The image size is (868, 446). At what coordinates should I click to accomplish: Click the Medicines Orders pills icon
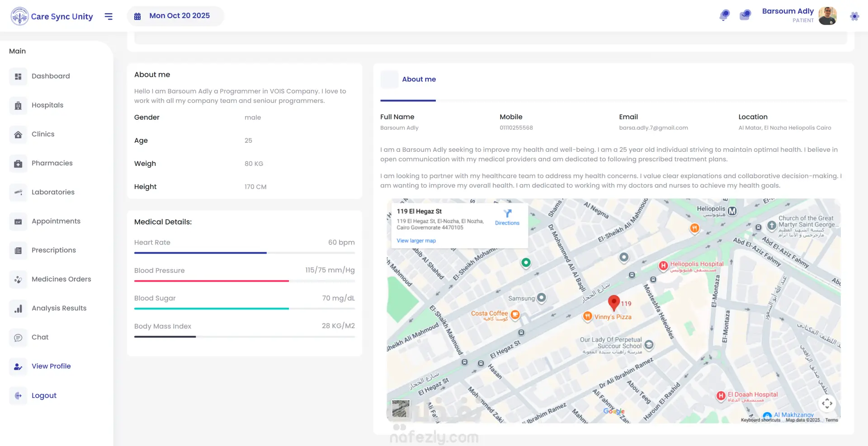tap(18, 279)
